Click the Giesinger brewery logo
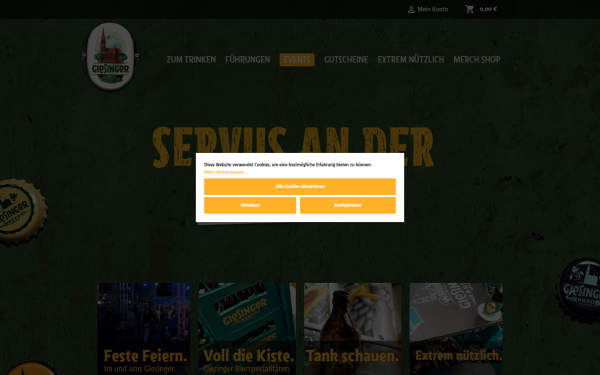Viewport: 600px width, 375px height. click(110, 56)
